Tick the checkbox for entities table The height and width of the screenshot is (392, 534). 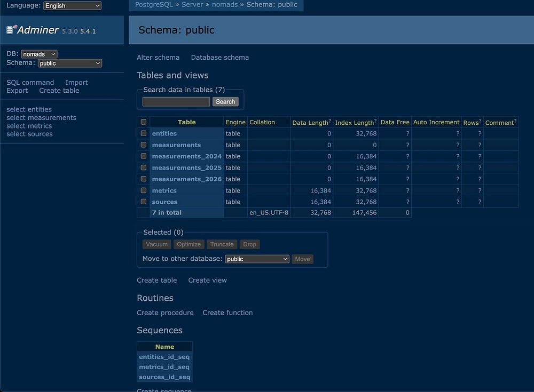[144, 133]
